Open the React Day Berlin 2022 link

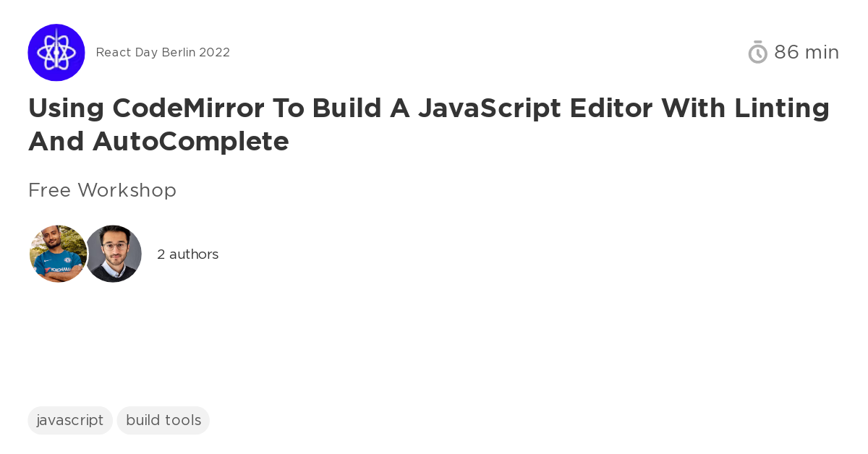click(163, 53)
